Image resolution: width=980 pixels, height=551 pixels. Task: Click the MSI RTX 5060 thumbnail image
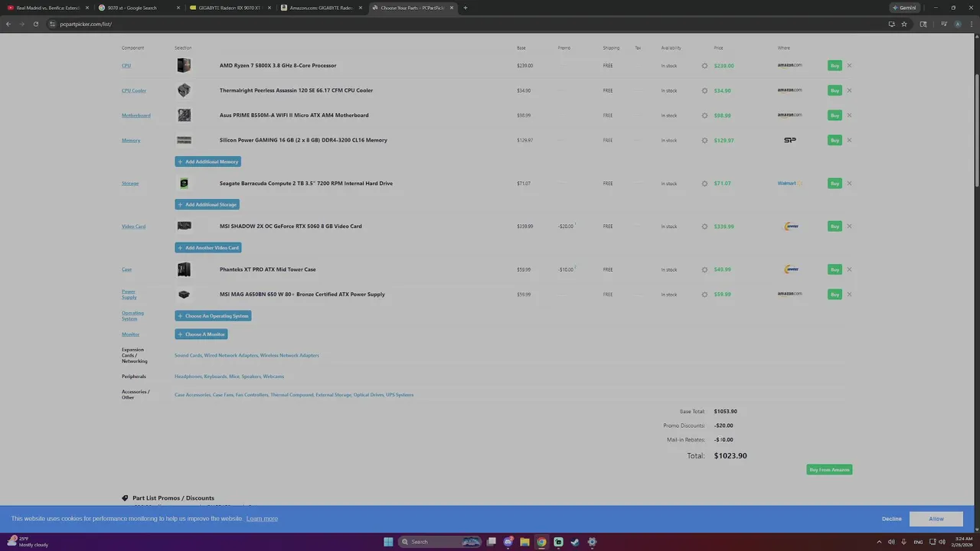pos(184,227)
